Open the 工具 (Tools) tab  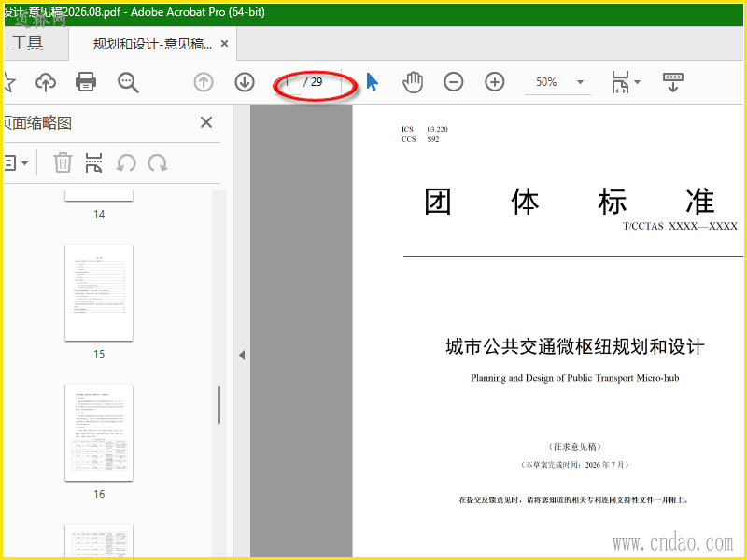pos(28,43)
